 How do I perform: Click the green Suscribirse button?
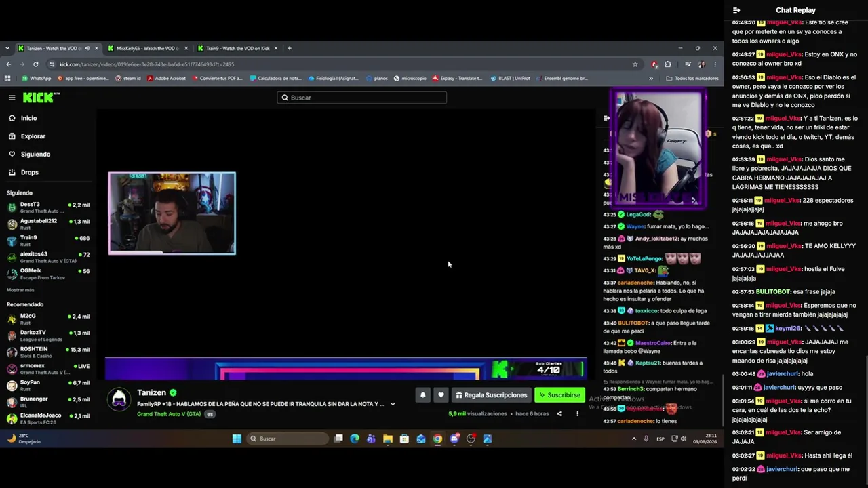coord(559,395)
